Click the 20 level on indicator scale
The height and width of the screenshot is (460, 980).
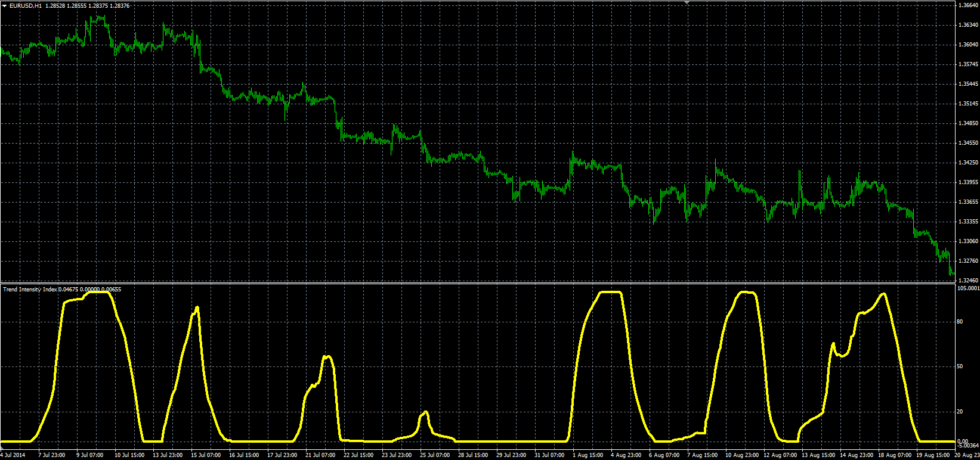click(960, 412)
